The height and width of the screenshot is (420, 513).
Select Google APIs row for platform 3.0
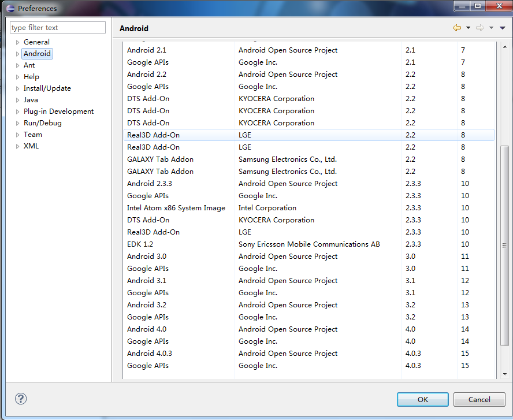point(309,268)
